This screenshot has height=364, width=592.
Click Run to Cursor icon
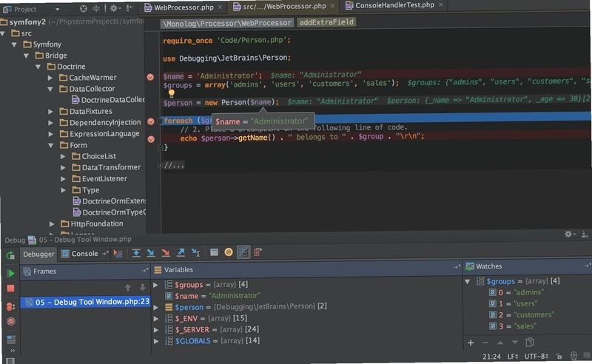(195, 252)
